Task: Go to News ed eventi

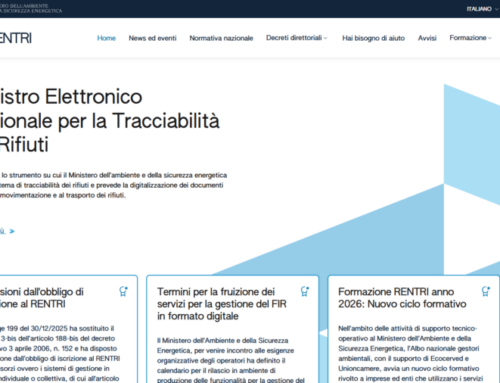Action: coord(152,38)
